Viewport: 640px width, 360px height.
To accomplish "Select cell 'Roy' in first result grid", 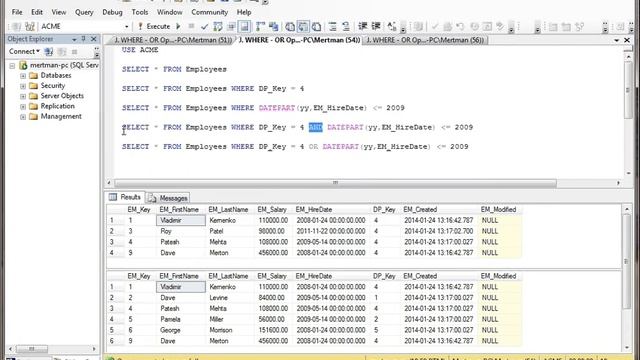I will pos(181,231).
